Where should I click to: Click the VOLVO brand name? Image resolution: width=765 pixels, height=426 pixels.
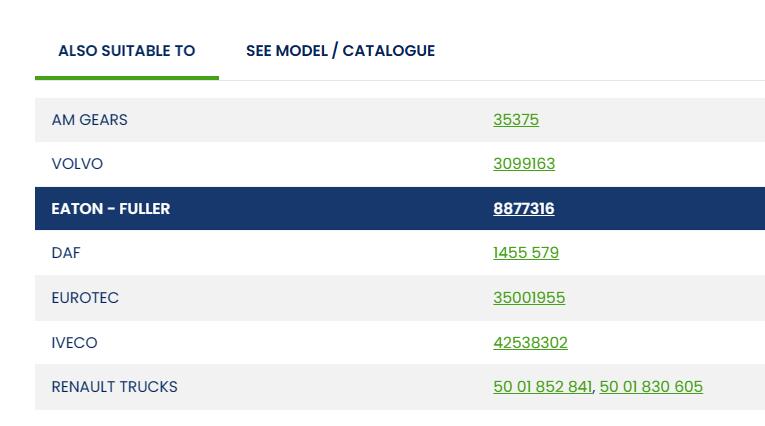click(77, 164)
